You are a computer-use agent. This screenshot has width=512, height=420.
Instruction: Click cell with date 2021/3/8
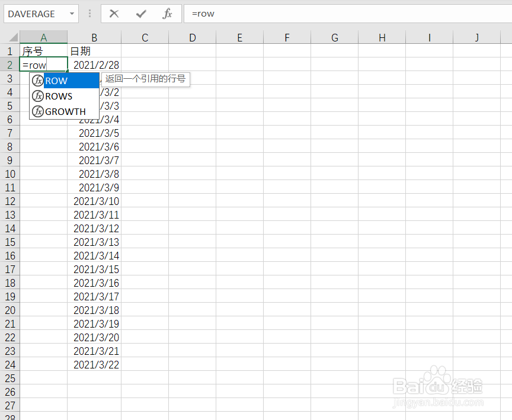94,174
